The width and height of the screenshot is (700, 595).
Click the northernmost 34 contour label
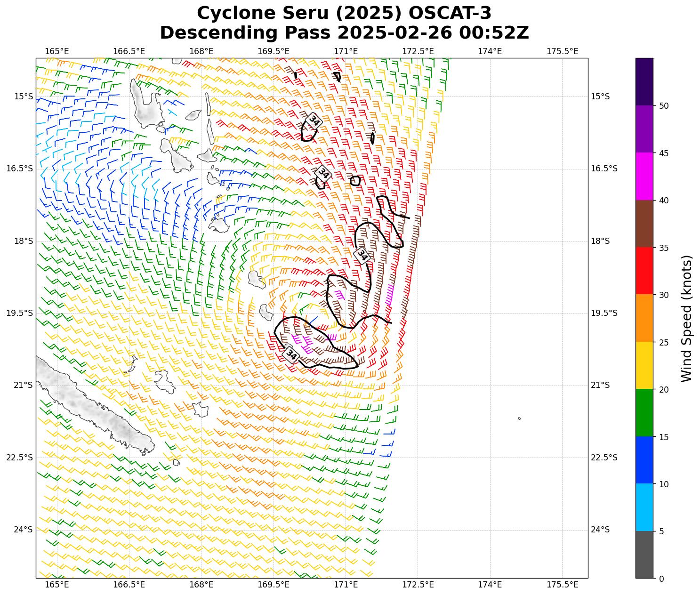314,121
